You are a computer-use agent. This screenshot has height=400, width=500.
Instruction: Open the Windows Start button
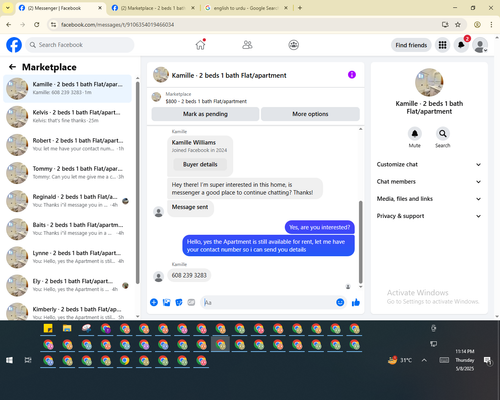click(x=9, y=360)
